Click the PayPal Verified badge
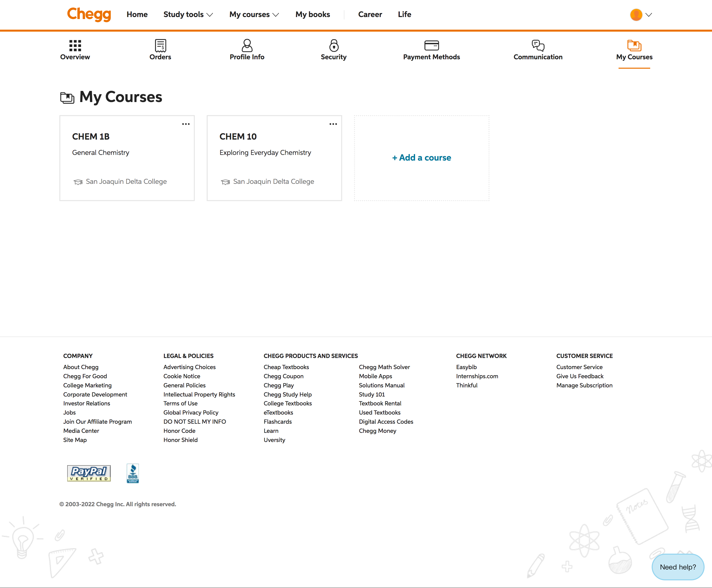The width and height of the screenshot is (712, 588). tap(89, 473)
